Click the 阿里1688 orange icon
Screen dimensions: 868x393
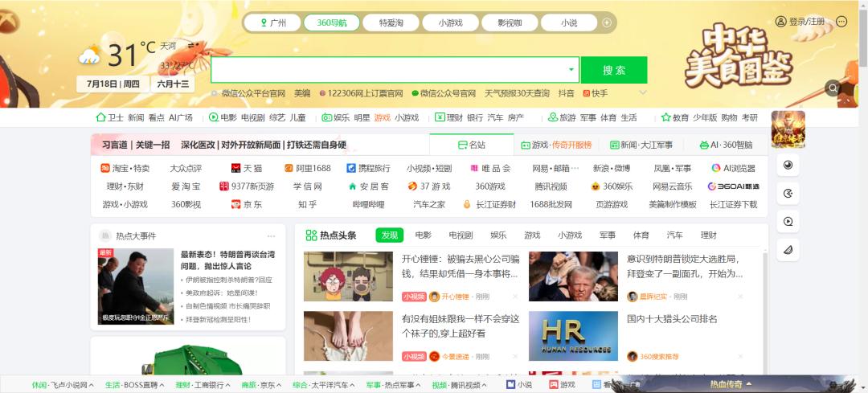(x=289, y=168)
